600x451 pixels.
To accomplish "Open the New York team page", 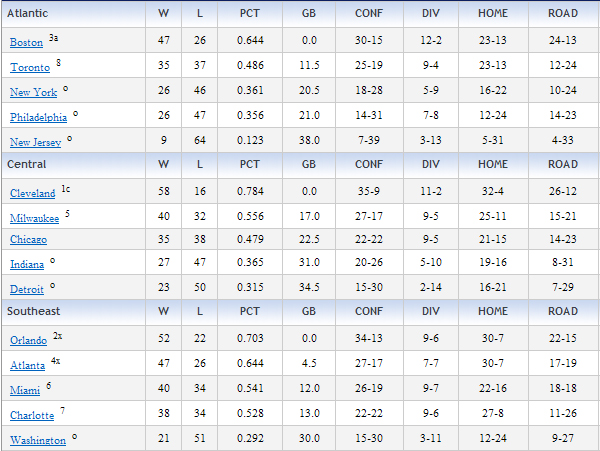I will [x=33, y=93].
